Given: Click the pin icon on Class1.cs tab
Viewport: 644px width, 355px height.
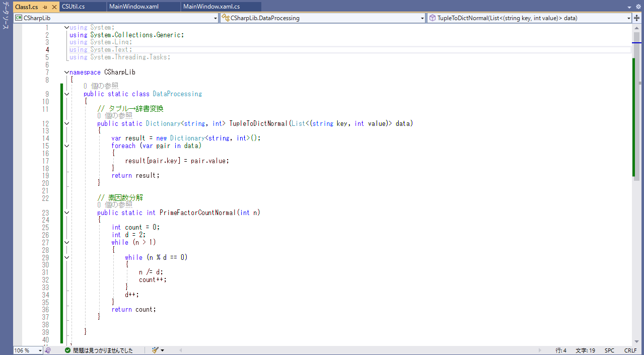Looking at the screenshot, I should [x=45, y=7].
